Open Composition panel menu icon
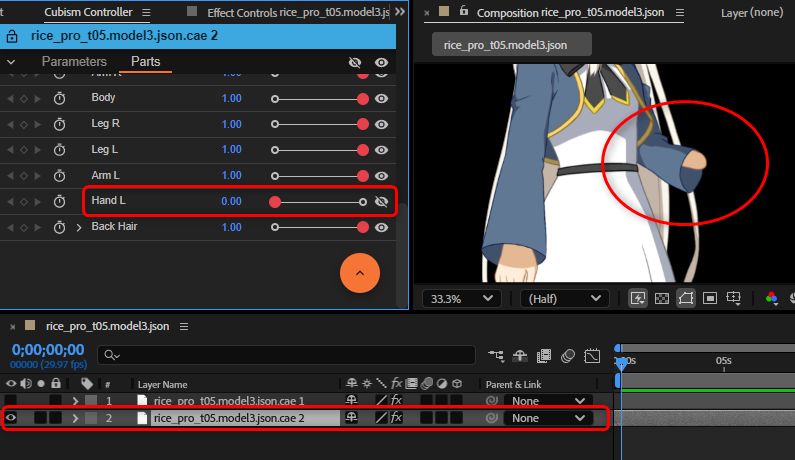The image size is (795, 460). [x=680, y=13]
